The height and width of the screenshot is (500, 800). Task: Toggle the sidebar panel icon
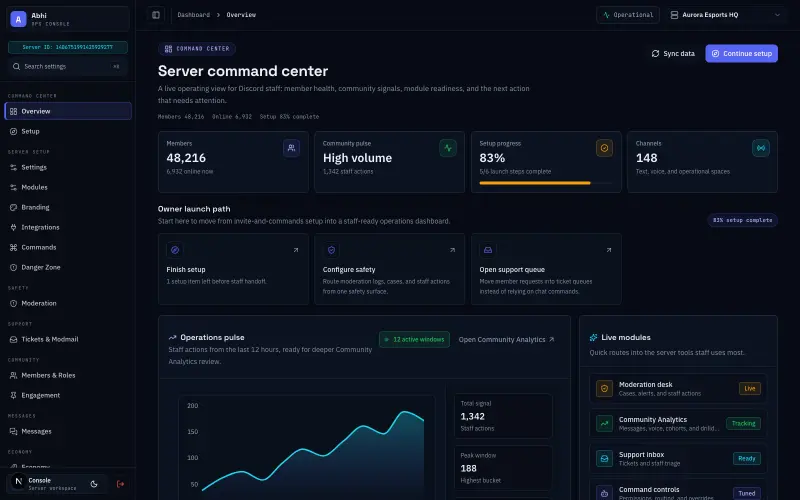[x=156, y=15]
